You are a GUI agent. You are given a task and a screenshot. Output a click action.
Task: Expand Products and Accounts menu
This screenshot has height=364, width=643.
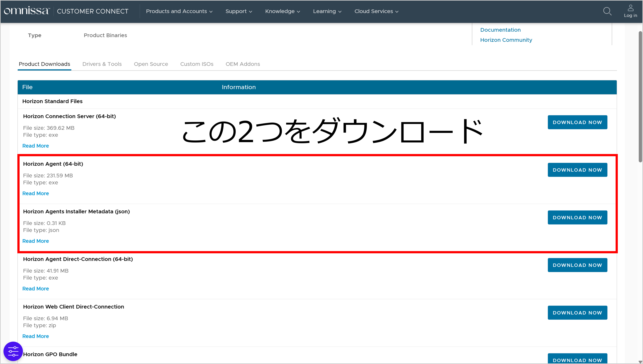[179, 11]
